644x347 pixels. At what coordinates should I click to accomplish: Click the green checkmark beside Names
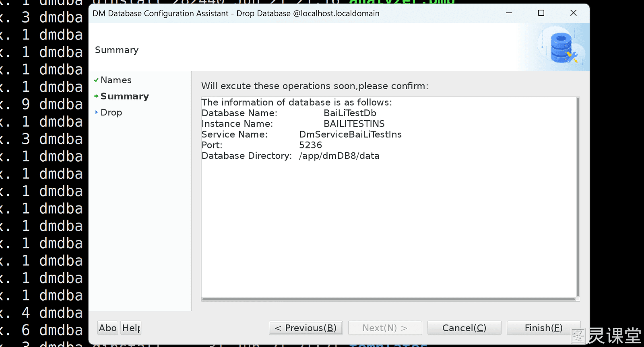point(96,80)
